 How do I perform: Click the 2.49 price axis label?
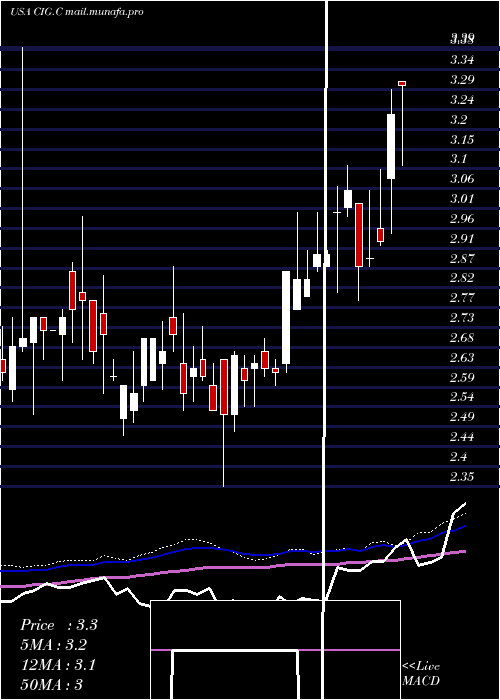[462, 417]
